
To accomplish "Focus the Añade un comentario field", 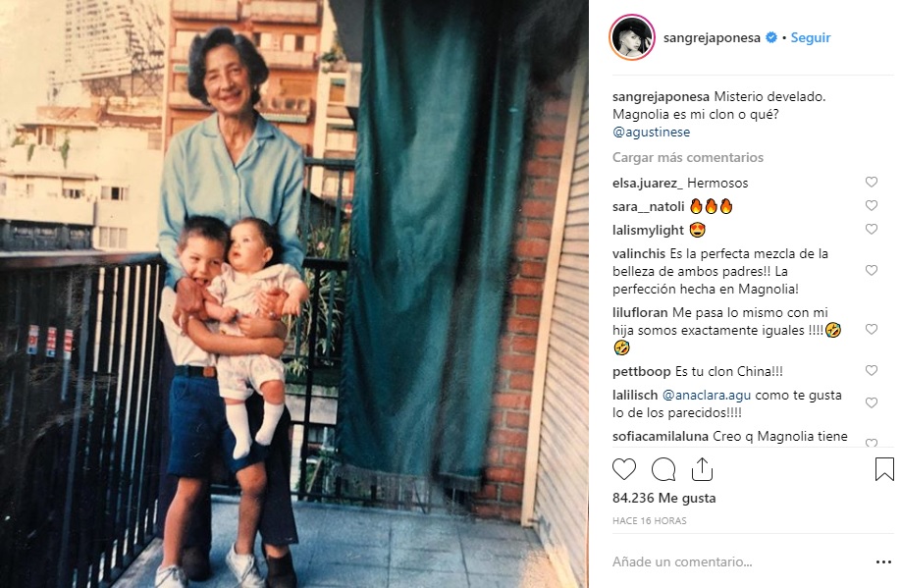I will pos(740,561).
